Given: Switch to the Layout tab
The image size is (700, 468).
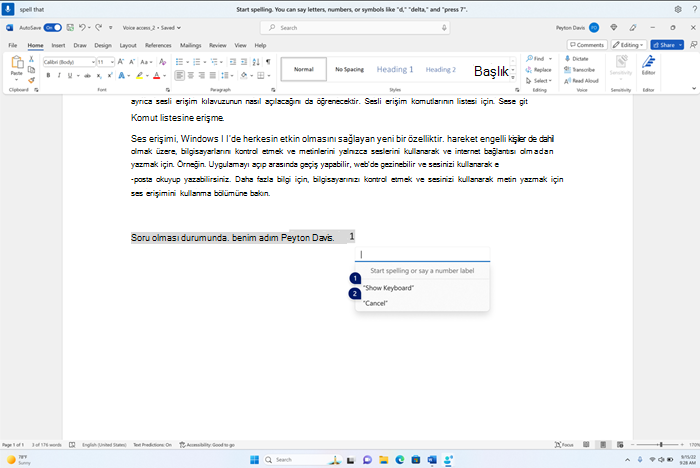Looking at the screenshot, I should 128,45.
